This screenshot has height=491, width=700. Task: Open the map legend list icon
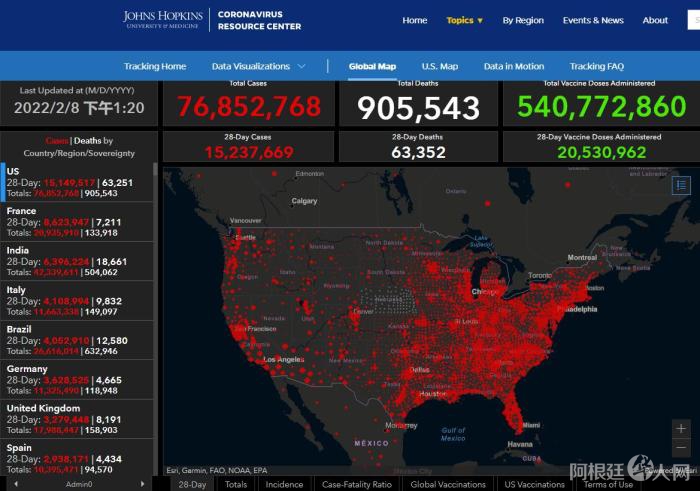click(x=681, y=185)
